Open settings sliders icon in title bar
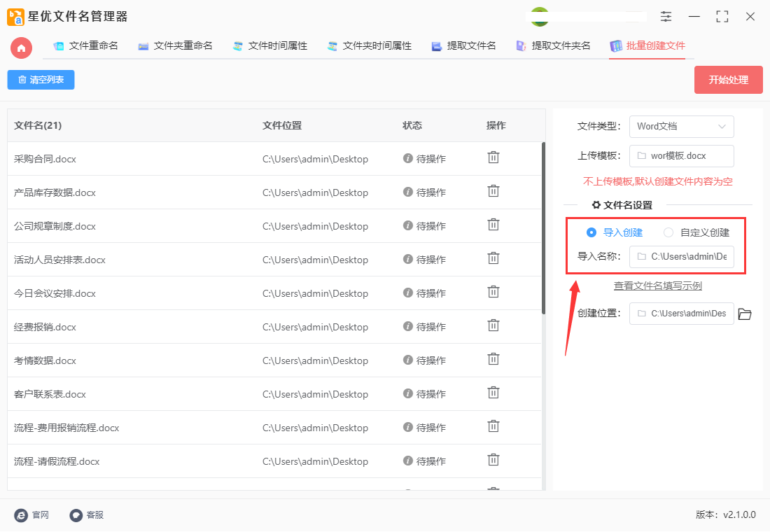The image size is (770, 532). tap(666, 16)
